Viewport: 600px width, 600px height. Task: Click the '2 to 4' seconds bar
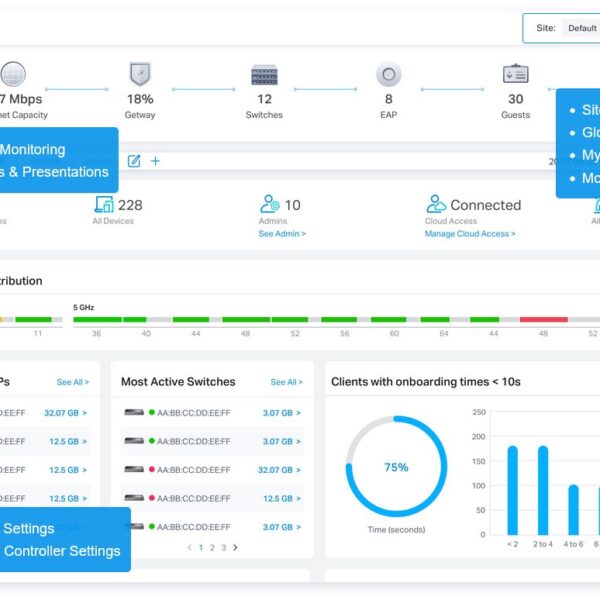point(543,490)
